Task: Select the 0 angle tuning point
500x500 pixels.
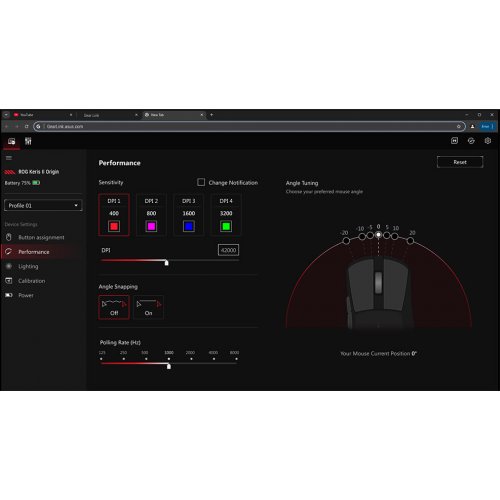Action: point(378,235)
